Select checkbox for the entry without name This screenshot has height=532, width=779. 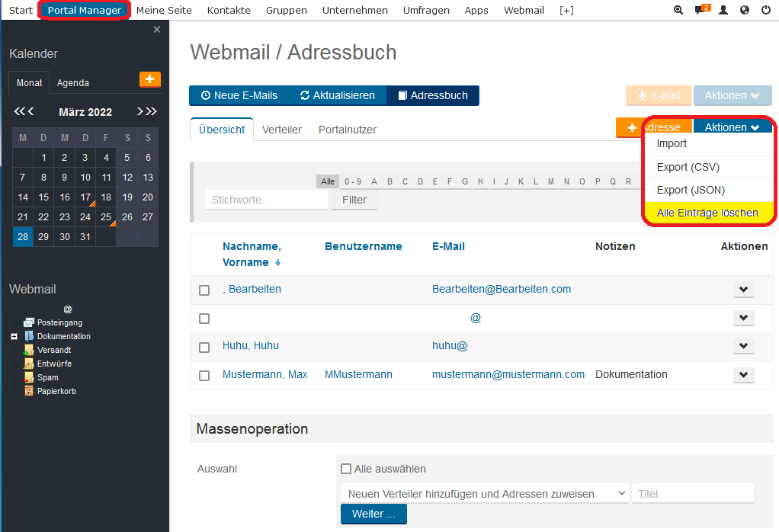pyautogui.click(x=204, y=319)
